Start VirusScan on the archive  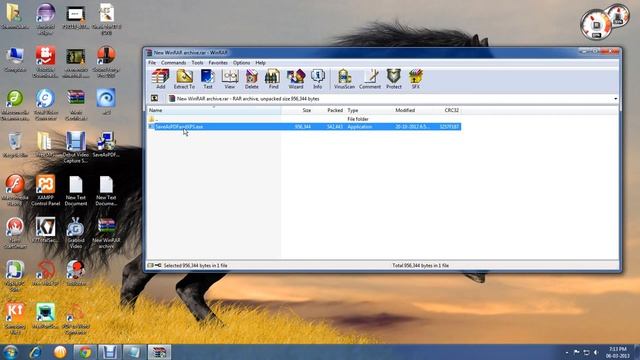[344, 79]
